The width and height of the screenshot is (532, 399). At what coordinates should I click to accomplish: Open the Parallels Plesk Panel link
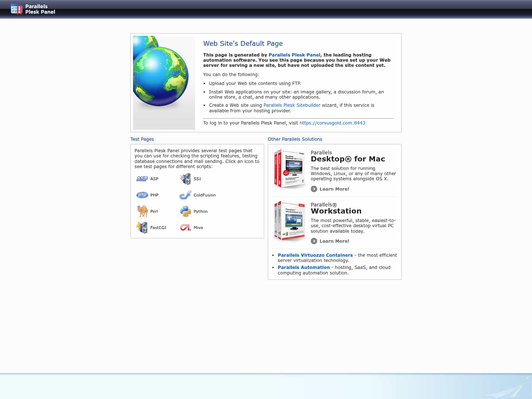tap(294, 55)
